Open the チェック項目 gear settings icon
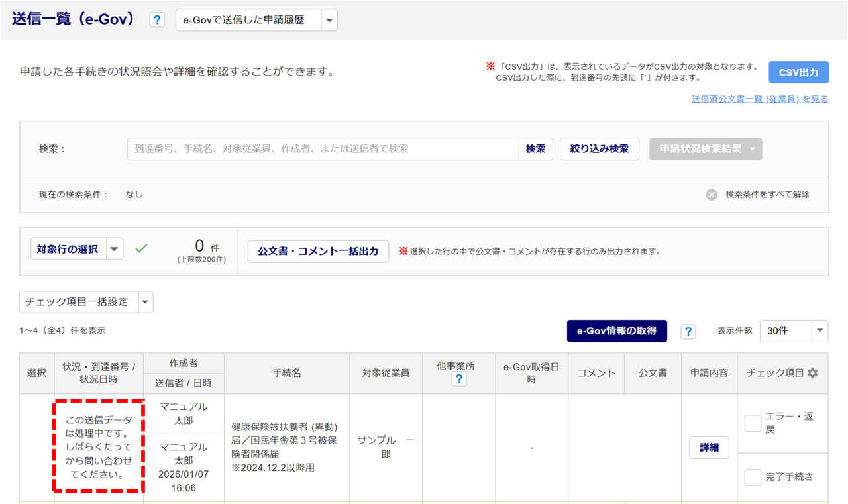 click(813, 373)
